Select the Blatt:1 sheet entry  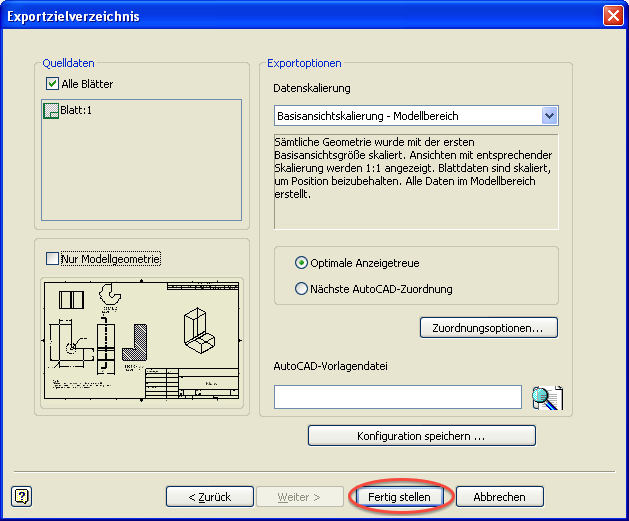(x=75, y=110)
